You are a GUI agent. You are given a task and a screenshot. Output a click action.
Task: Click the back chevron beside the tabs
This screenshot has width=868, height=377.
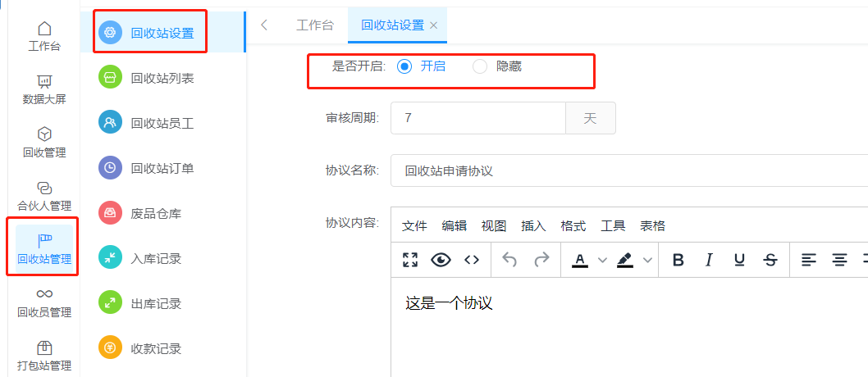click(264, 25)
